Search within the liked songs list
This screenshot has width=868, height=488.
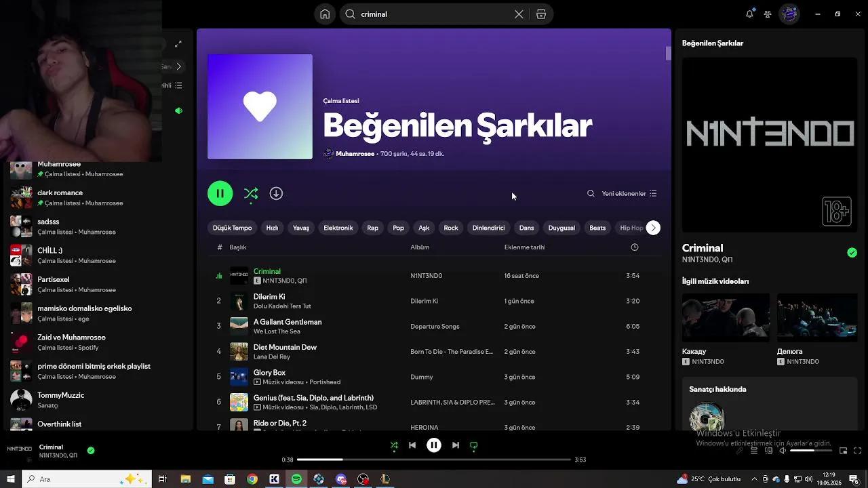click(591, 193)
